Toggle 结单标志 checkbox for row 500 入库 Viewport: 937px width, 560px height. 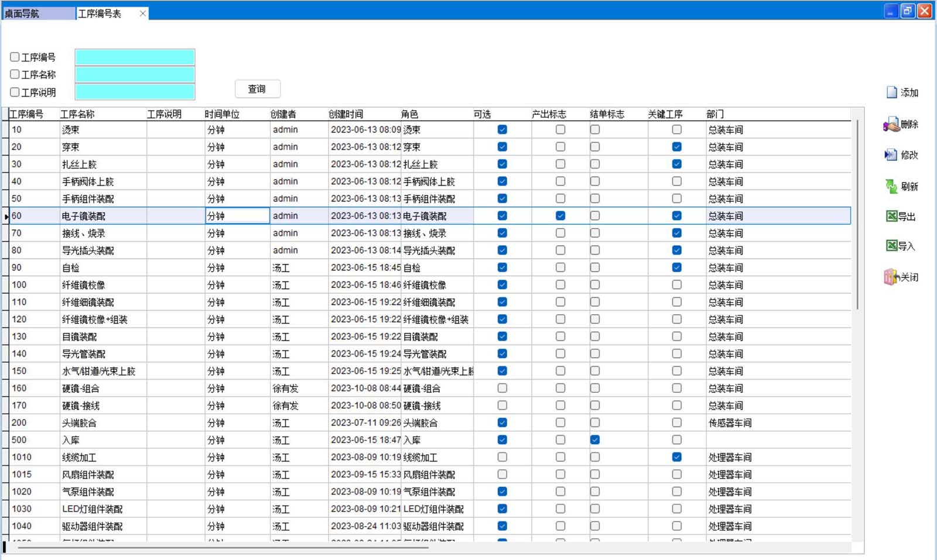tap(595, 440)
